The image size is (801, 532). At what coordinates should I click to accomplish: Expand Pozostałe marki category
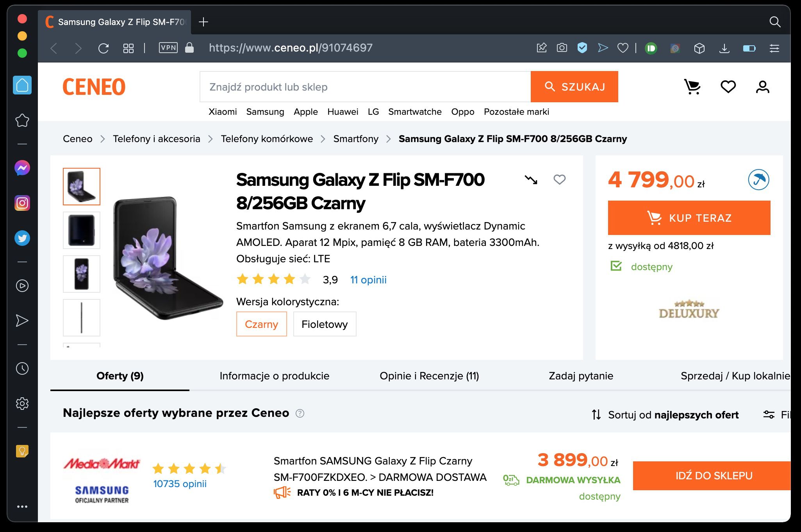pos(516,112)
